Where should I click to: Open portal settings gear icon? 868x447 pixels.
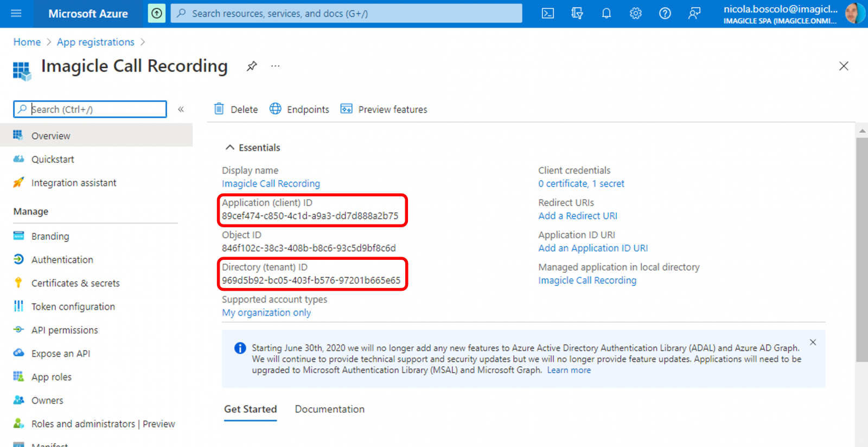pyautogui.click(x=636, y=14)
